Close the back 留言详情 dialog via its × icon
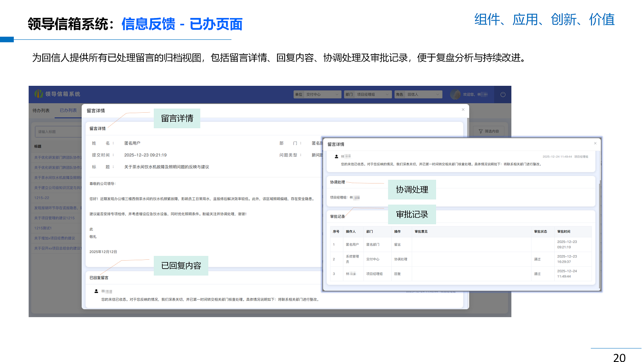The width and height of the screenshot is (644, 362). coord(463,109)
